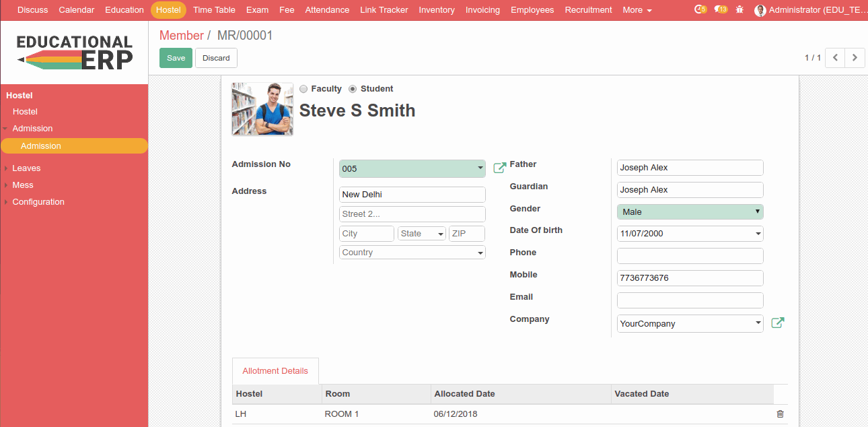The width and height of the screenshot is (868, 427).
Task: Open the Link Tracker menu
Action: (x=384, y=10)
